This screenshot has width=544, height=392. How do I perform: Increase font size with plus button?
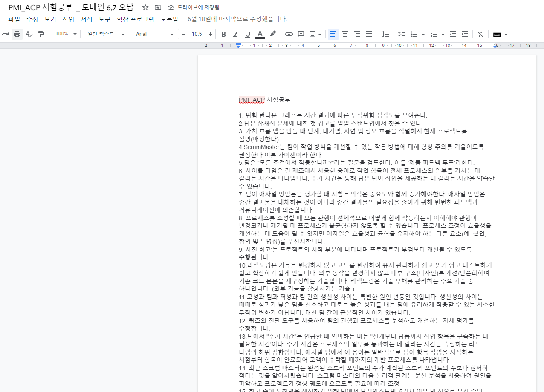(x=211, y=34)
